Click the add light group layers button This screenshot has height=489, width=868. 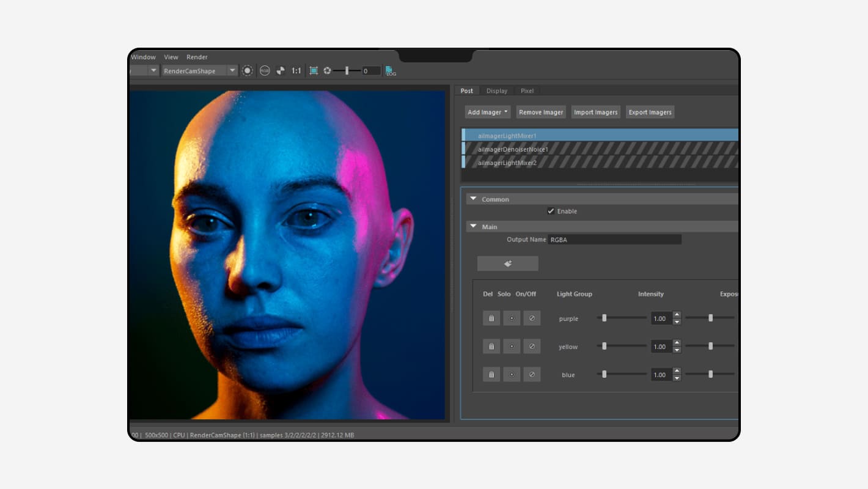tap(507, 263)
